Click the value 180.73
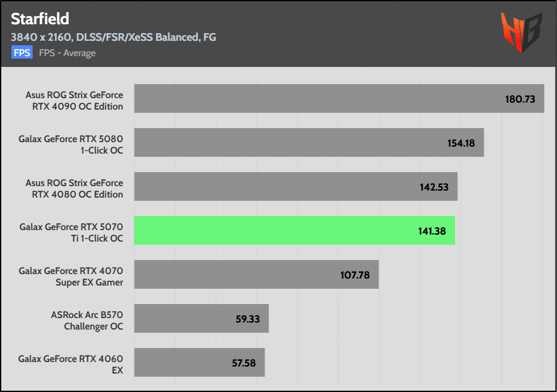This screenshot has width=557, height=392. (x=520, y=99)
